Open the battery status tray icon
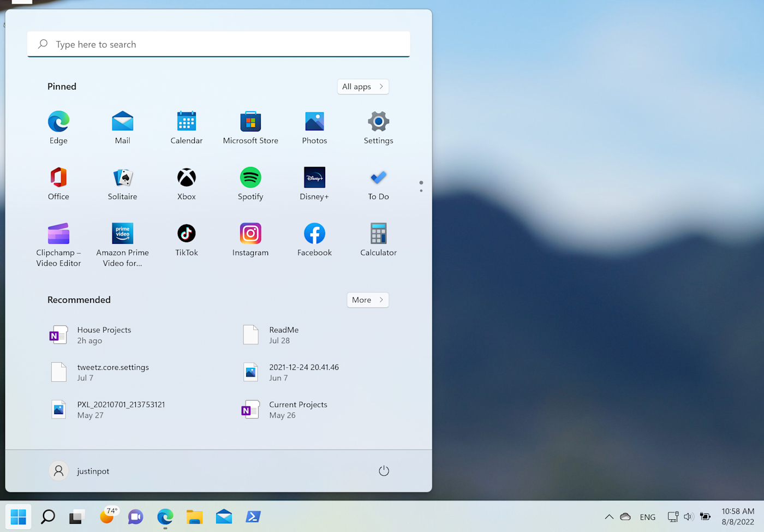This screenshot has width=764, height=532. coord(705,517)
